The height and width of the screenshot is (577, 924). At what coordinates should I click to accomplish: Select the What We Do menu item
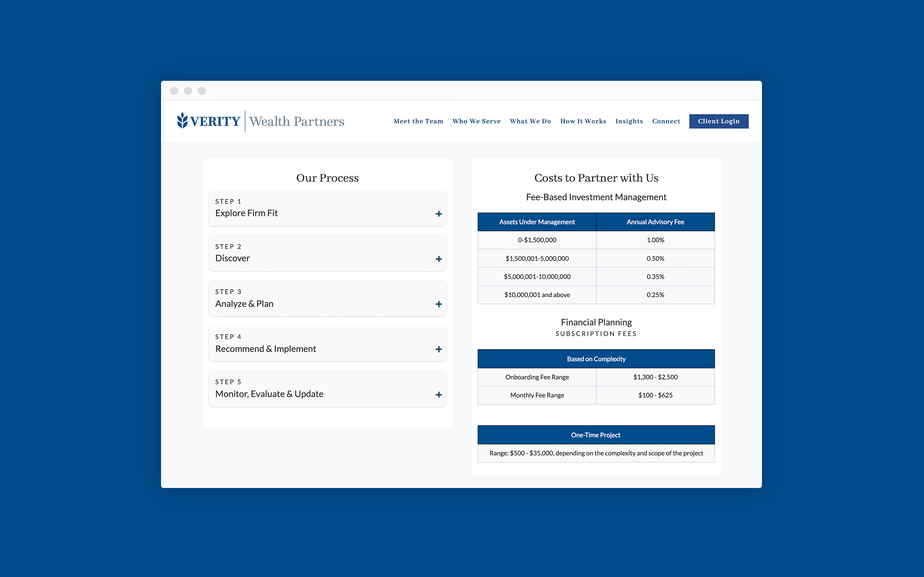[x=530, y=121]
